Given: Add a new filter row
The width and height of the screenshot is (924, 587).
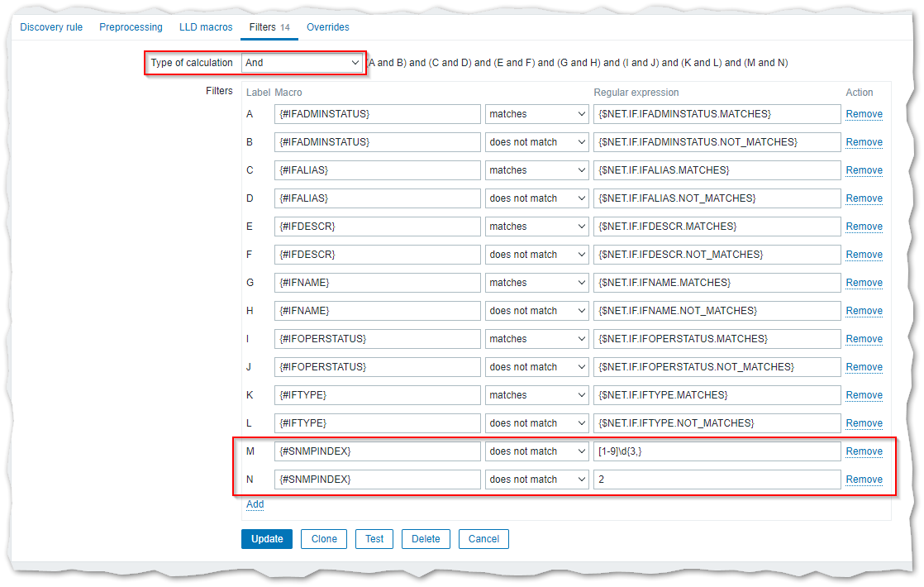Looking at the screenshot, I should point(255,504).
